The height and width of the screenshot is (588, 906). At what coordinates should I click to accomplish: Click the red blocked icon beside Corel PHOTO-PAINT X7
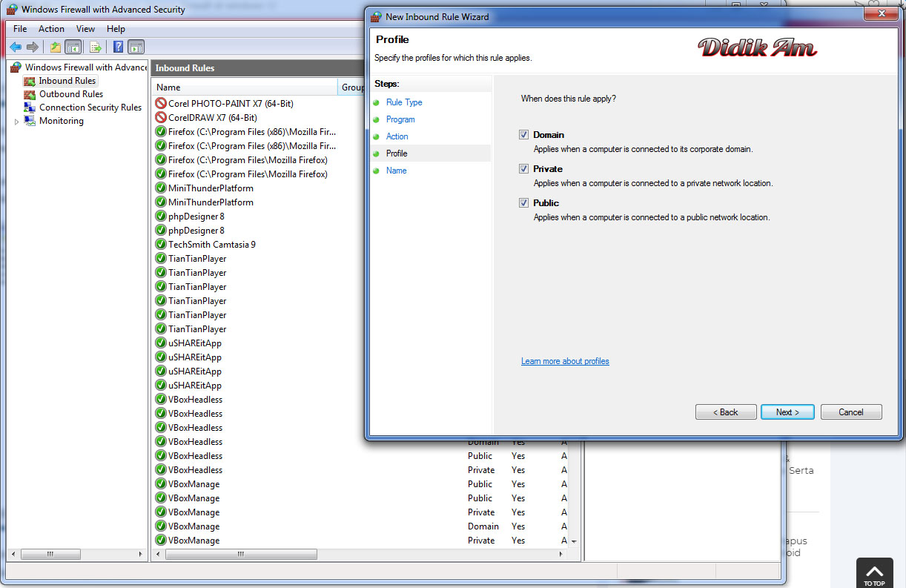click(x=161, y=104)
